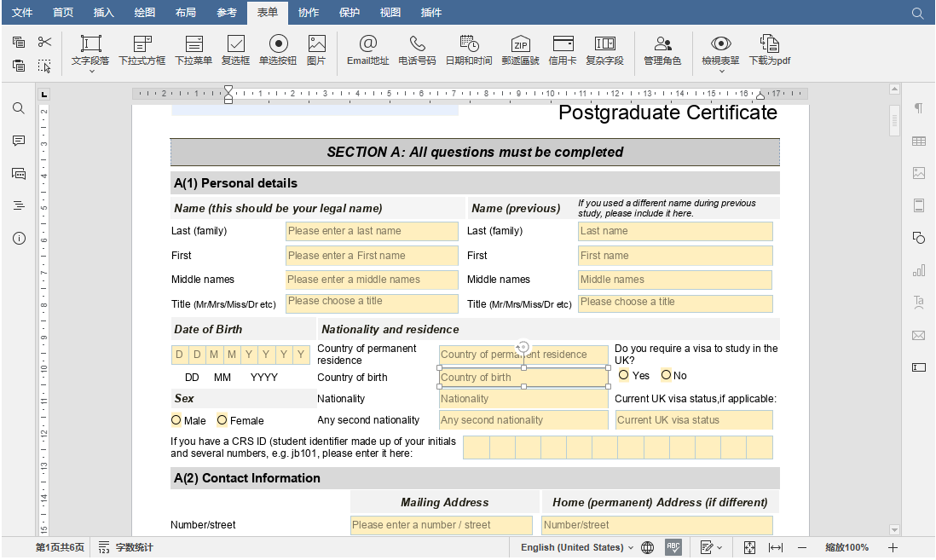Open the find panel in left sidebar
This screenshot has width=936, height=560.
click(x=19, y=108)
